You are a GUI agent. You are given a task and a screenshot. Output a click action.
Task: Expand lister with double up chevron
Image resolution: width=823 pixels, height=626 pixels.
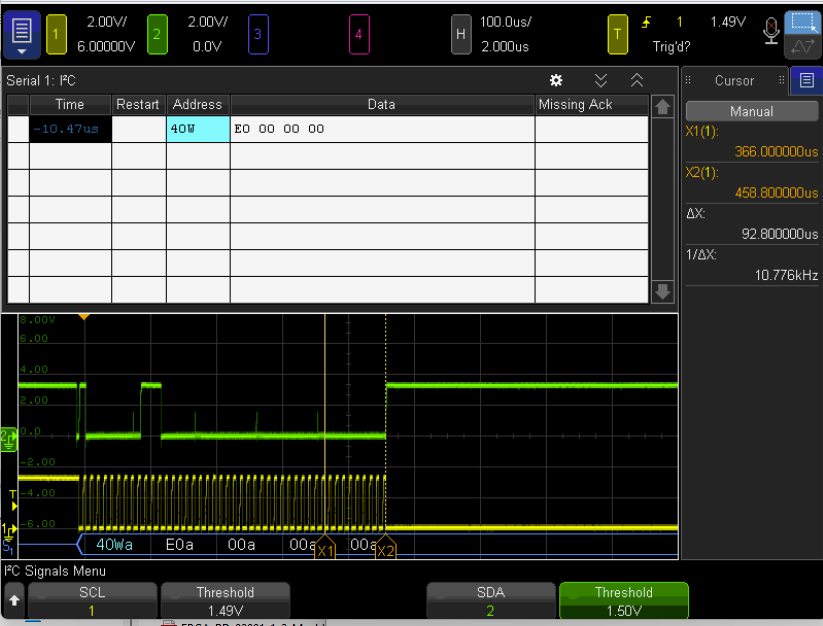[636, 81]
